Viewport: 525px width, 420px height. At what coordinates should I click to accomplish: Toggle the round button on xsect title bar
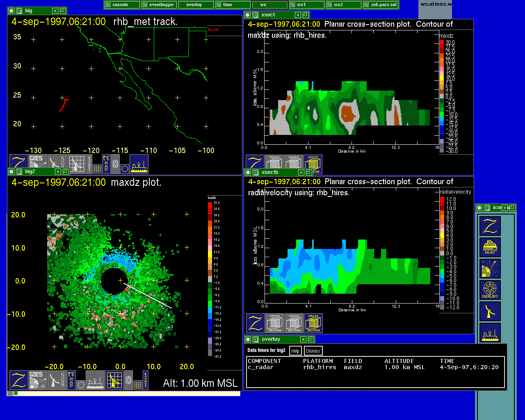(248, 15)
